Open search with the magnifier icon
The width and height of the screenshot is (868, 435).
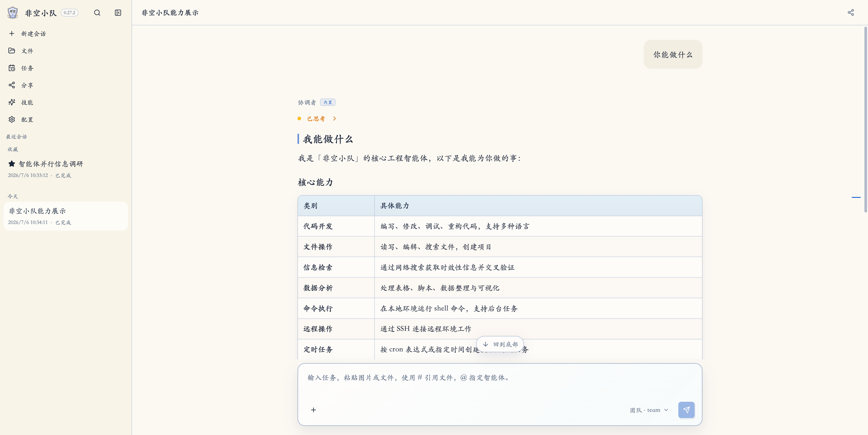coord(97,13)
